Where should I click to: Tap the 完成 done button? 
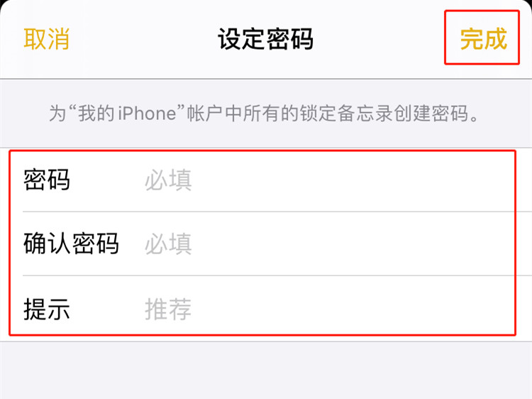coord(484,39)
